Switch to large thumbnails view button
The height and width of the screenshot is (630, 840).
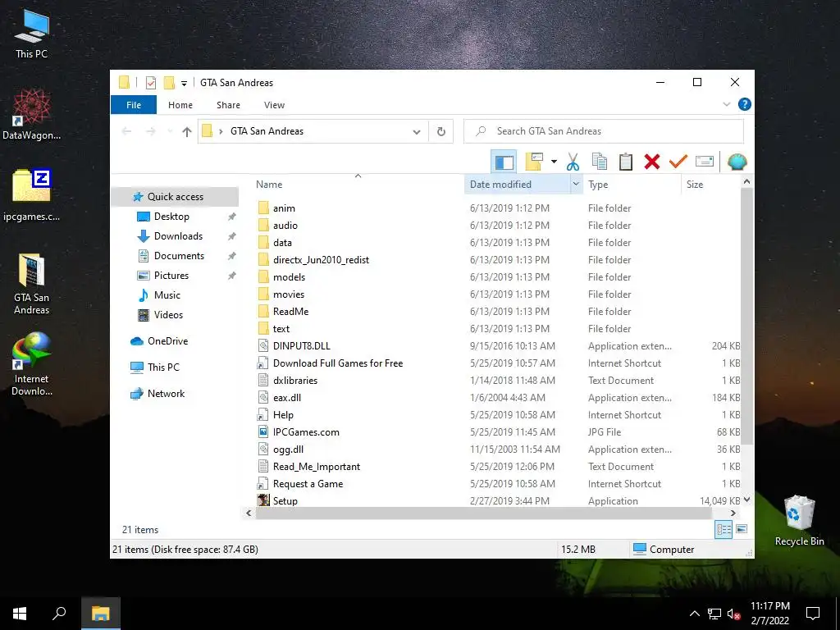[742, 529]
